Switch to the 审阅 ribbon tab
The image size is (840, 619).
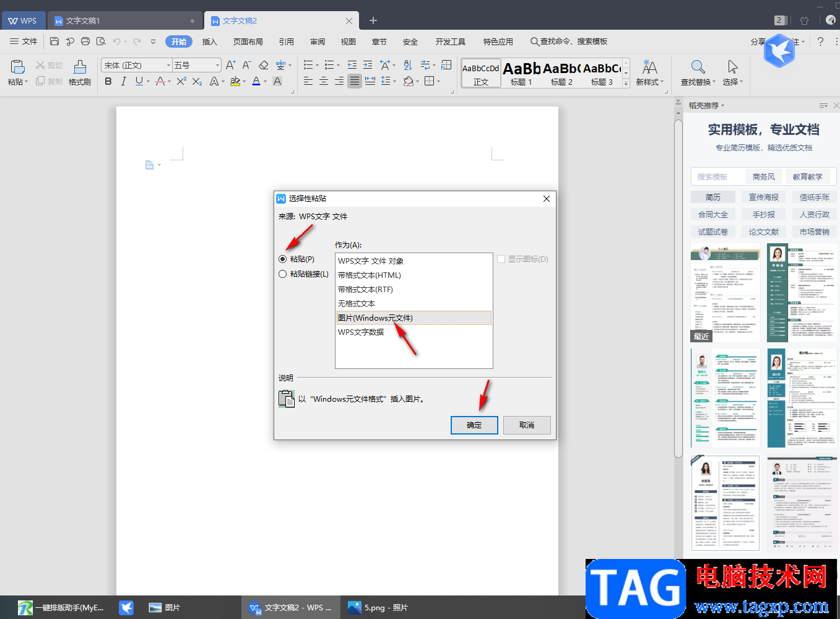318,41
